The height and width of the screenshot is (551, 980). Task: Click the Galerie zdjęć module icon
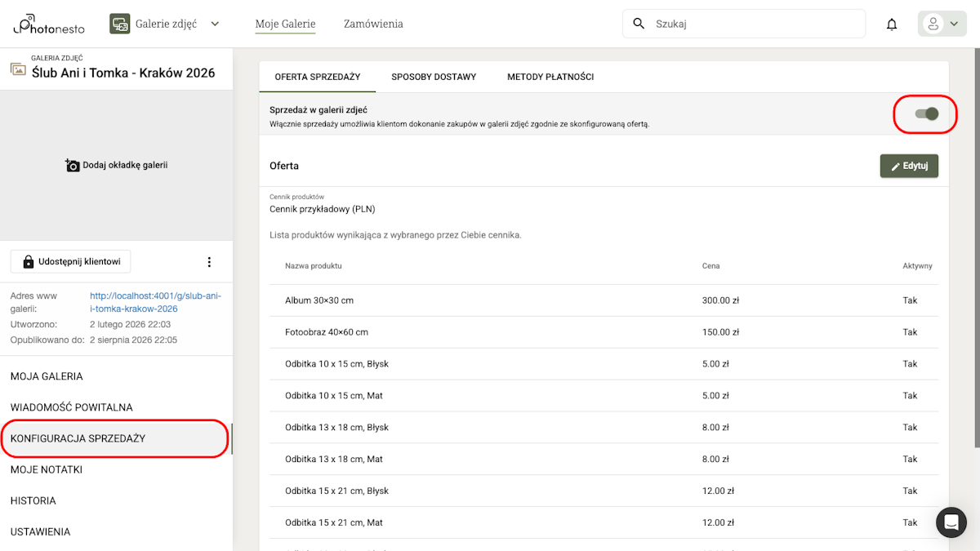click(x=120, y=24)
